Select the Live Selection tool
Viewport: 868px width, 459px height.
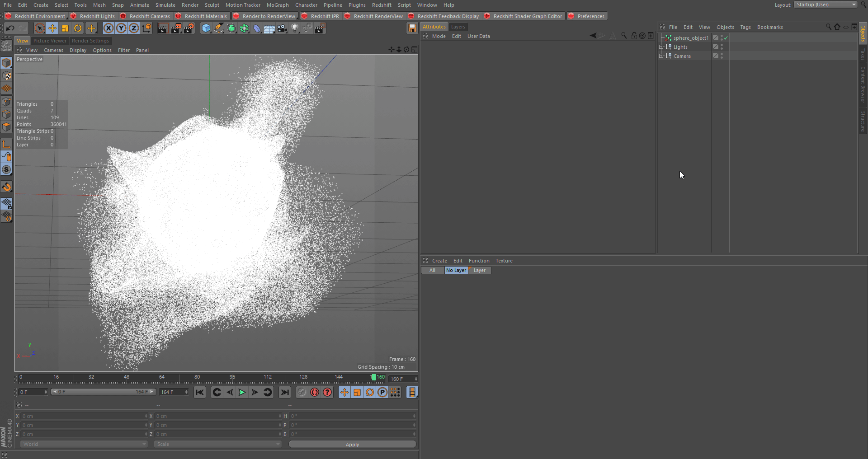40,28
